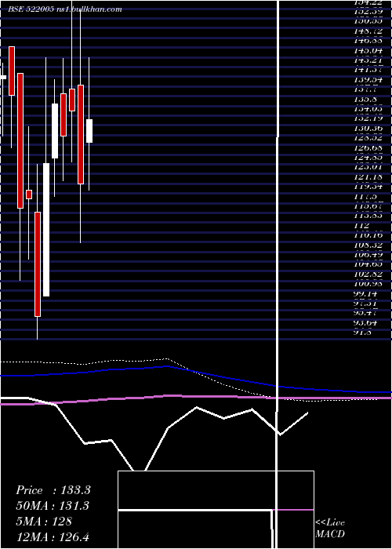Click the '<<Live MACD' label

330,529
